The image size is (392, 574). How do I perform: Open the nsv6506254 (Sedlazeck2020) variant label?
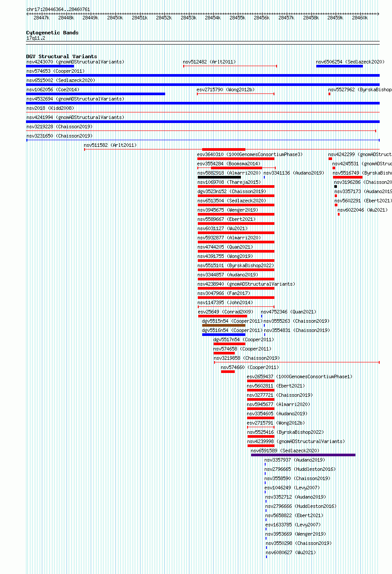350,62
